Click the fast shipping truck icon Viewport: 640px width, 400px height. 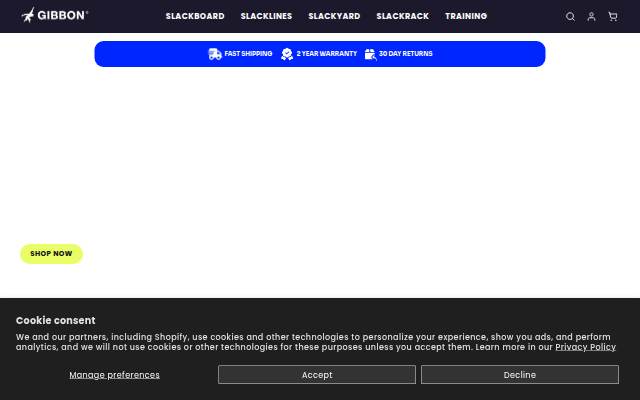coord(215,54)
